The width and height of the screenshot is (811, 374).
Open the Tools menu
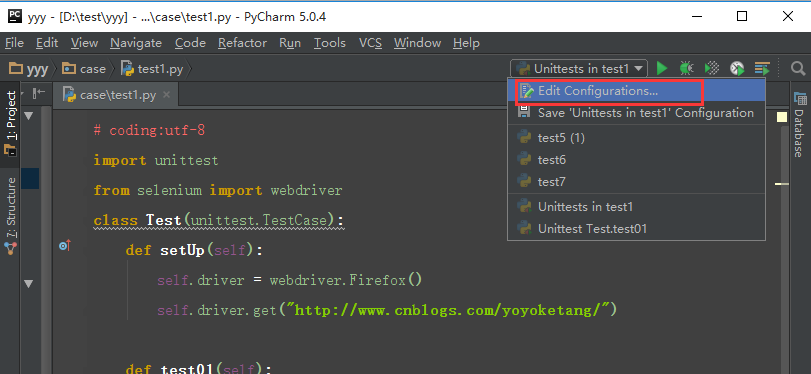[x=330, y=43]
